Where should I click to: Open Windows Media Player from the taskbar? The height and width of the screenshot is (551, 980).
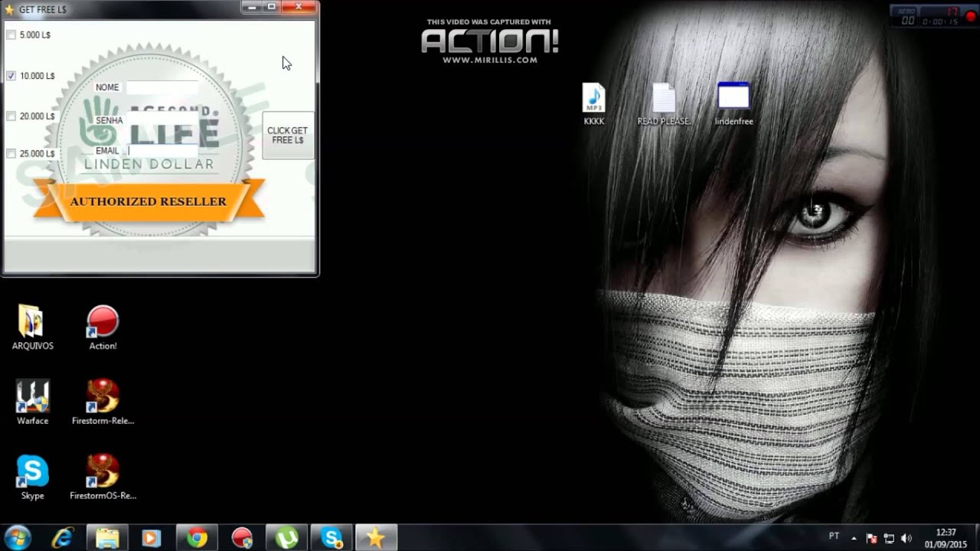[152, 538]
